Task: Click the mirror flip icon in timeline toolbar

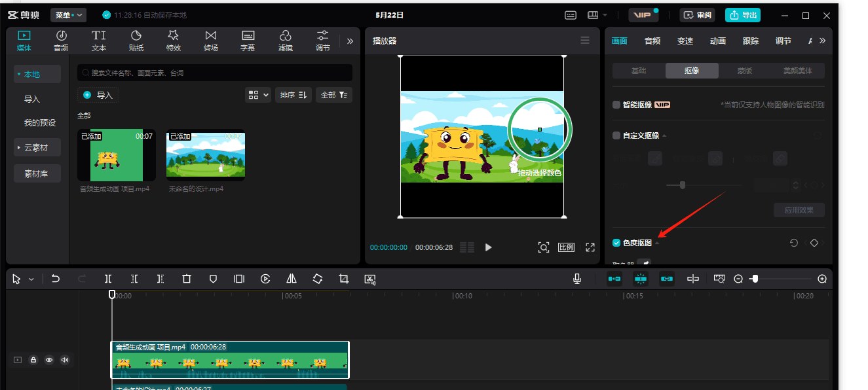Action: click(x=292, y=279)
